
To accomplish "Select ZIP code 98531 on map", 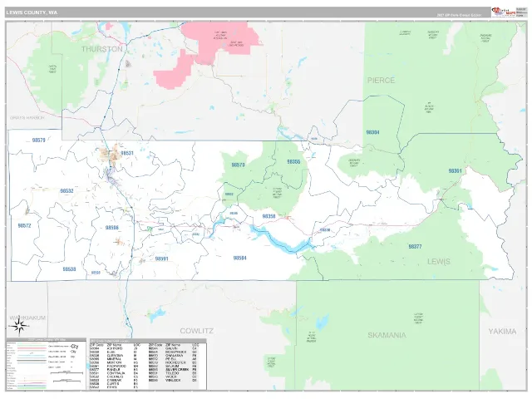I will [x=127, y=153].
